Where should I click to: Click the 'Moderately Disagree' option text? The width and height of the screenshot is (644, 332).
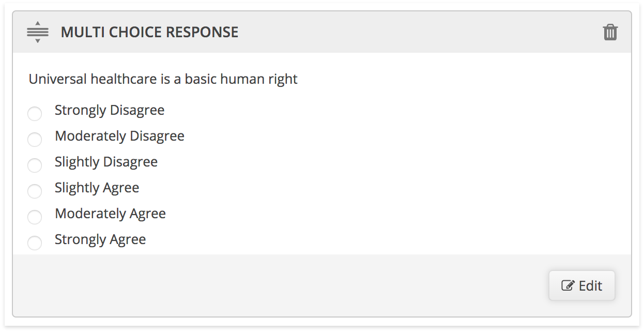pos(119,136)
